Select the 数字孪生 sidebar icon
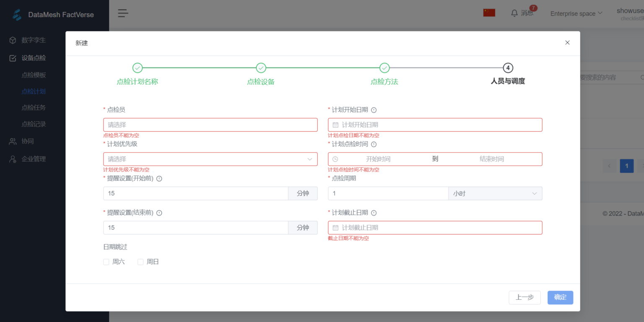 [12, 40]
